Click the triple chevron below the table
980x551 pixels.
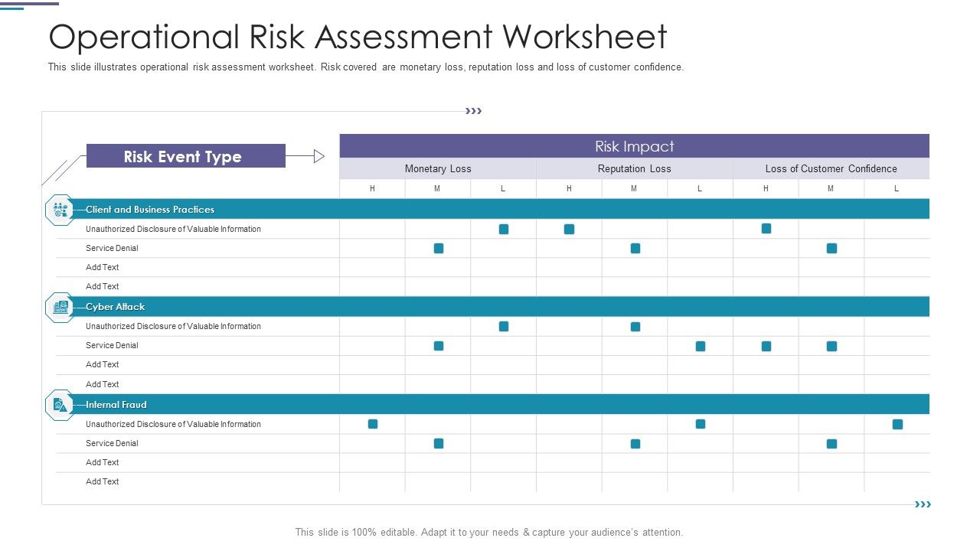click(x=923, y=504)
